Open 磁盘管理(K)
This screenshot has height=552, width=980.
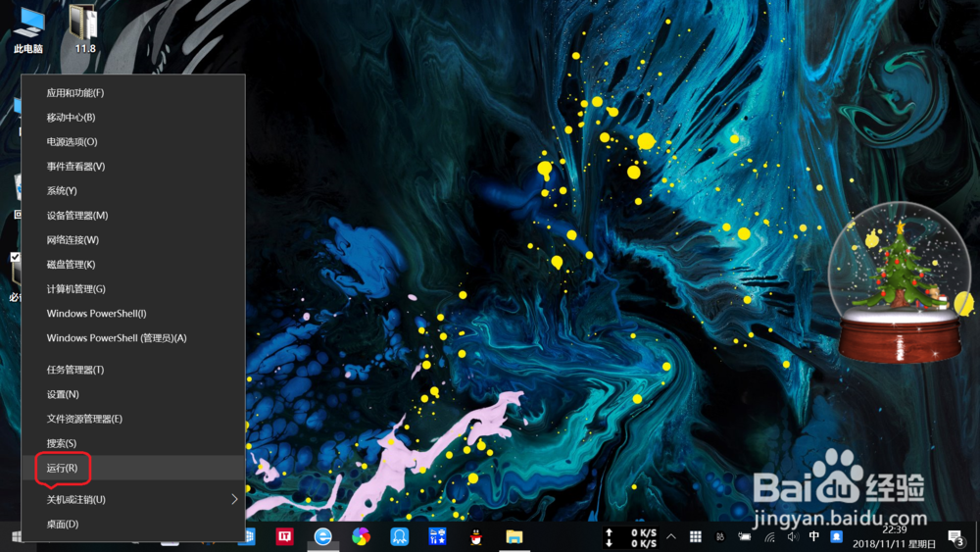pos(133,264)
